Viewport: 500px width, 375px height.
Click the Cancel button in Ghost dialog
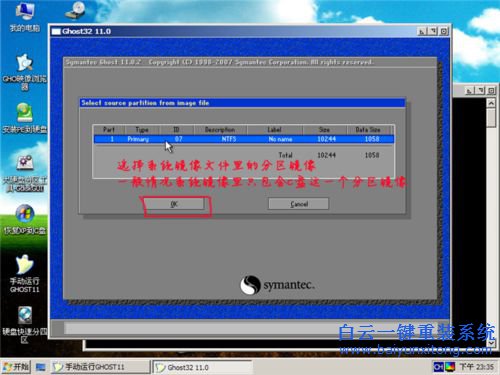tap(298, 204)
